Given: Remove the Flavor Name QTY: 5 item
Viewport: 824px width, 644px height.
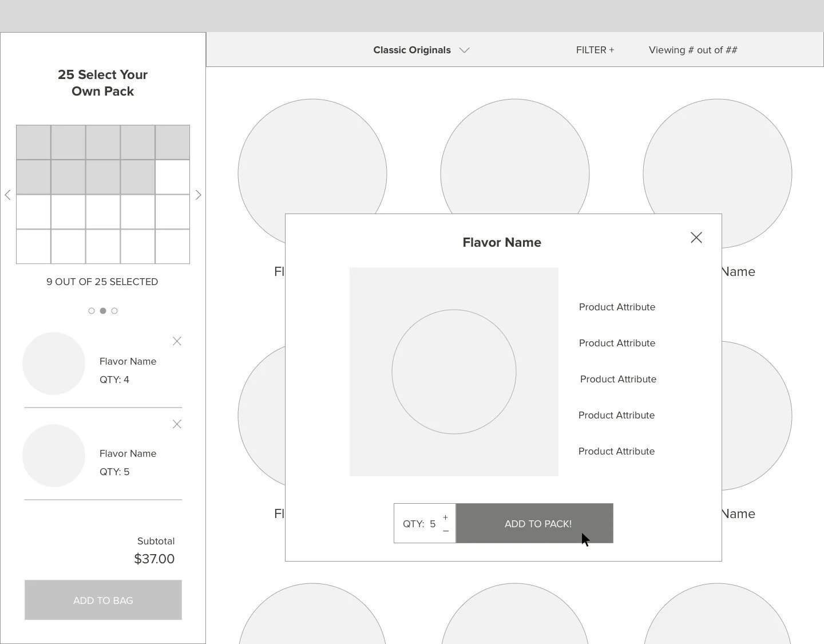Looking at the screenshot, I should point(177,424).
